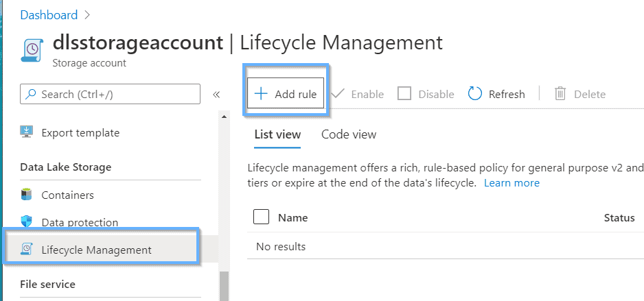This screenshot has width=644, height=301.
Task: Click the Dashboard breadcrumb link
Action: click(x=49, y=15)
